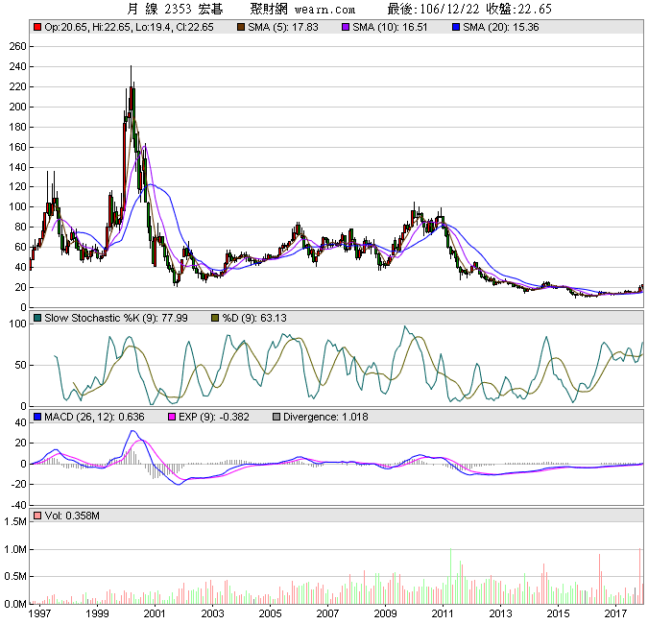Click the blue SMA (20) legend swatch
672x624 pixels.
456,27
